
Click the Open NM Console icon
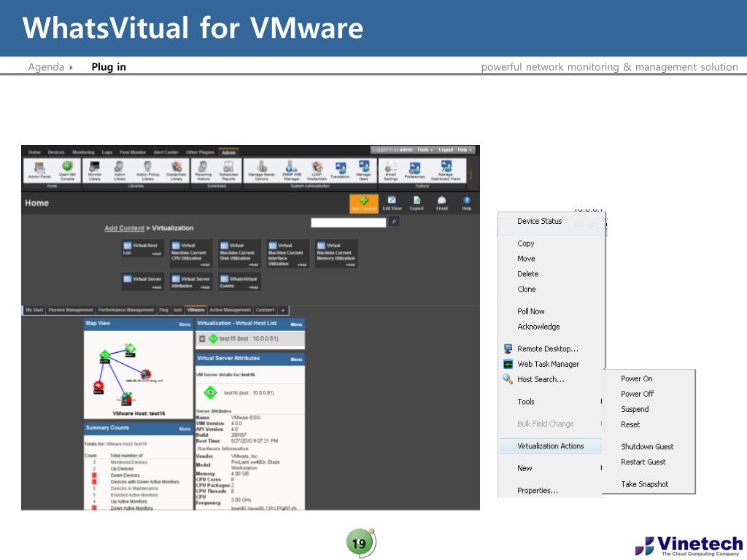click(67, 169)
